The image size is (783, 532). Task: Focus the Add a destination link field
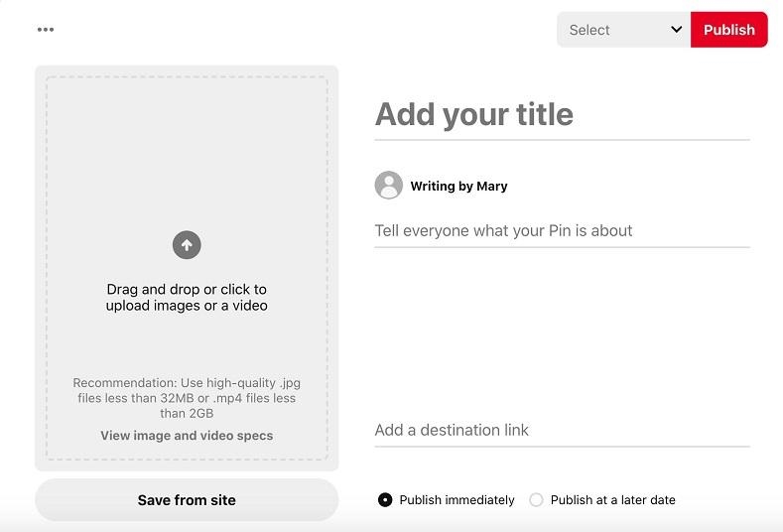pos(561,430)
